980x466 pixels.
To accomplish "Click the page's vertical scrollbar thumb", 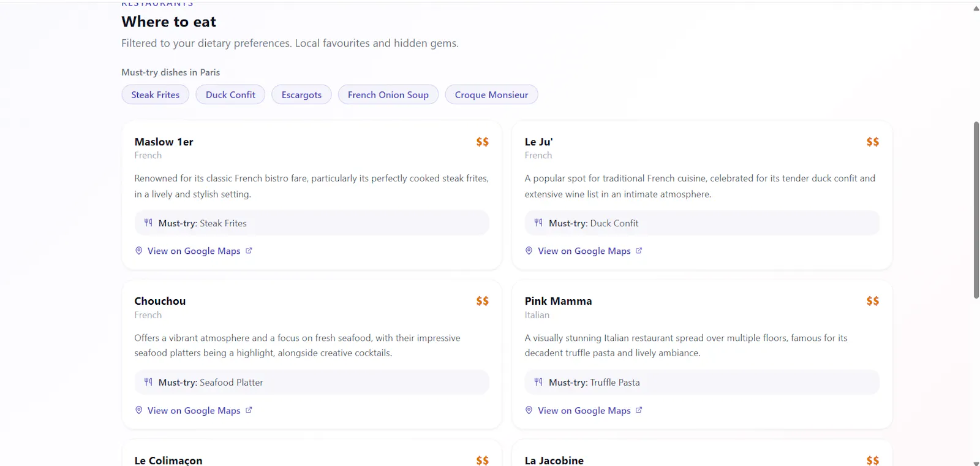I will (976, 210).
